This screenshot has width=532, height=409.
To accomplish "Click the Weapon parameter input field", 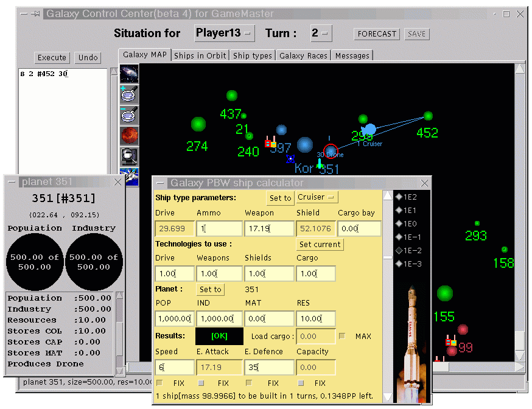I will pyautogui.click(x=268, y=229).
